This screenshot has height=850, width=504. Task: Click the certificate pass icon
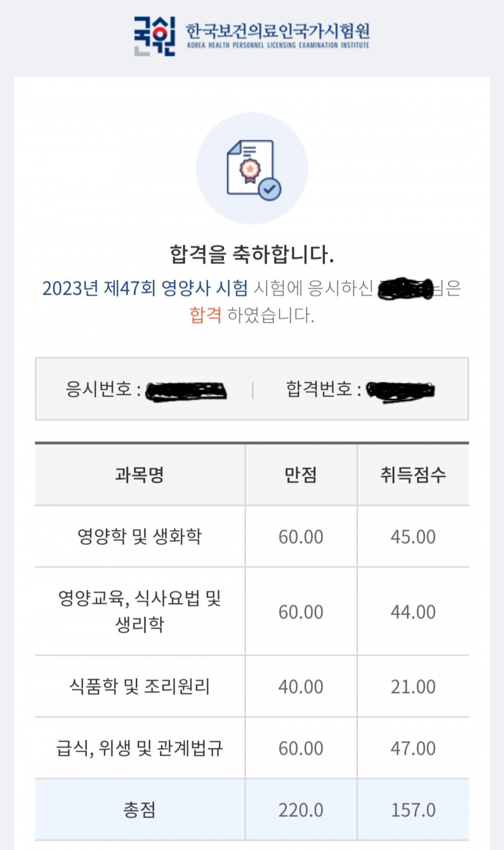pyautogui.click(x=253, y=169)
